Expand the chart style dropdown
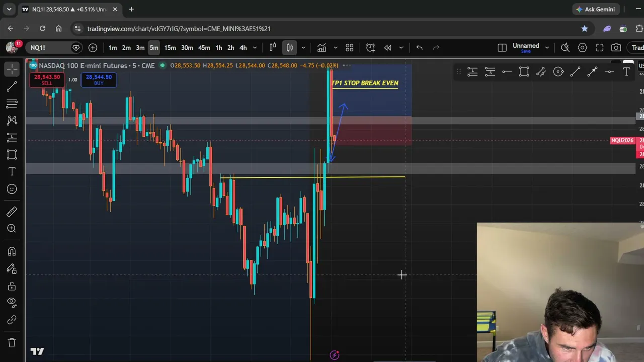 pos(303,48)
